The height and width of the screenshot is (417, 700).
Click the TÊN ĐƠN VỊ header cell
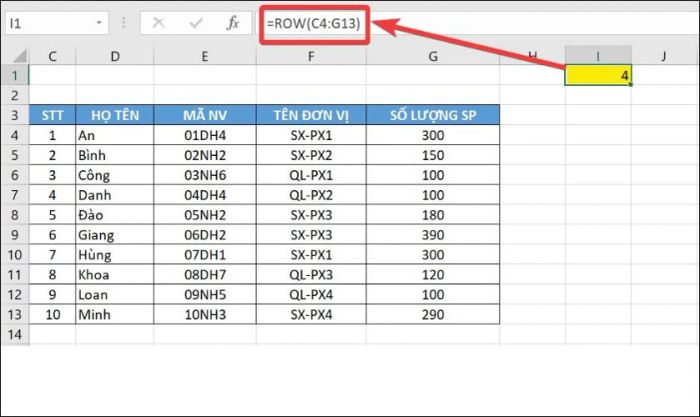(x=311, y=115)
